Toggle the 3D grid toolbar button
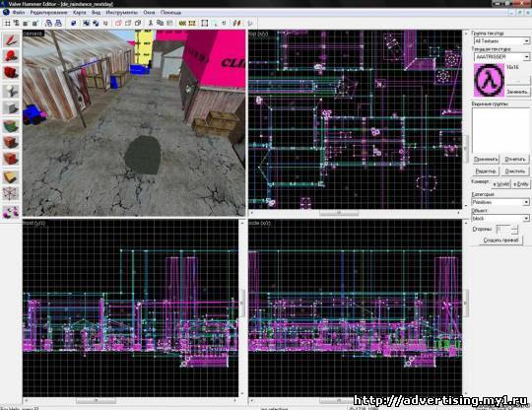 [17, 23]
